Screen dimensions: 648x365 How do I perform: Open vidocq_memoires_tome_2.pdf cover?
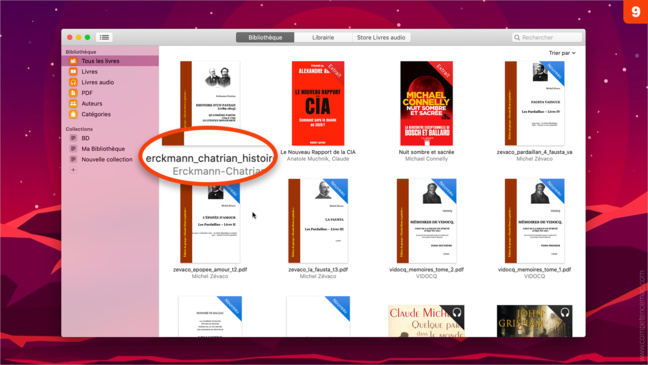click(x=426, y=221)
